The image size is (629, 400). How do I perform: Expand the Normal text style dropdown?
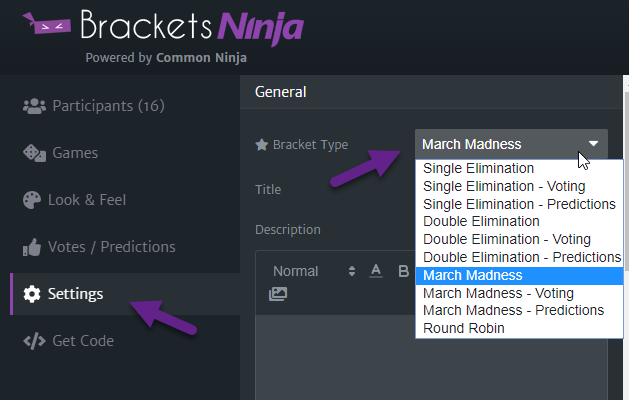tap(313, 271)
